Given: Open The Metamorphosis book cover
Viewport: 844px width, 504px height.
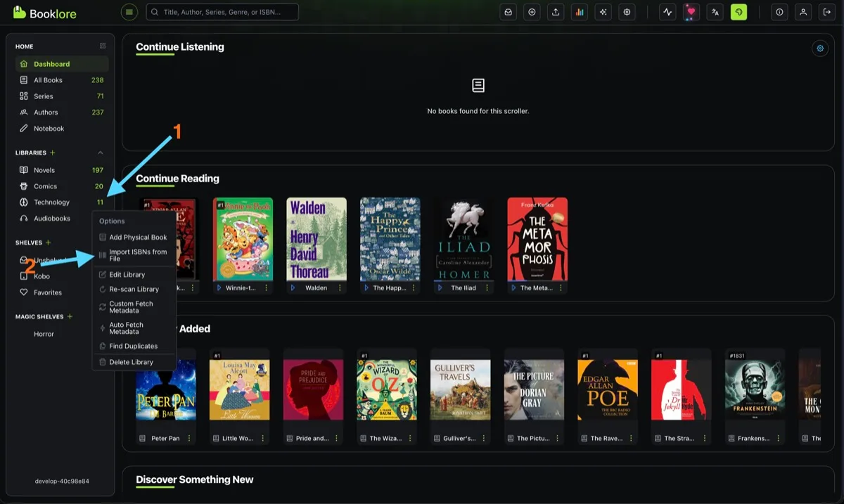Looking at the screenshot, I should pyautogui.click(x=537, y=239).
